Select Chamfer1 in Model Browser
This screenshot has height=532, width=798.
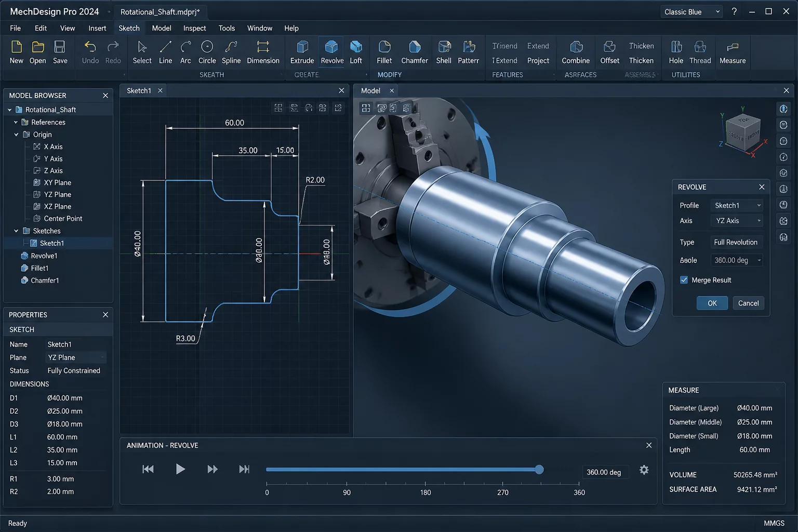[40, 280]
